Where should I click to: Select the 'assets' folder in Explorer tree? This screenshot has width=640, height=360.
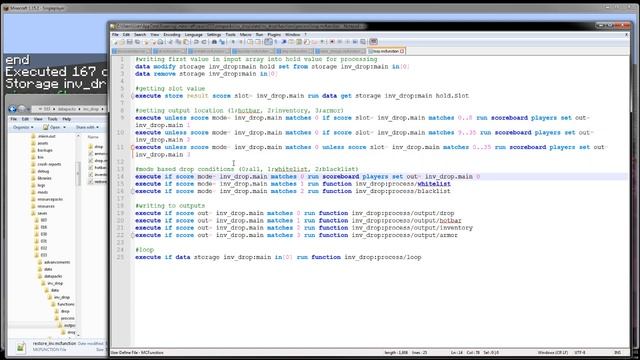point(43,143)
